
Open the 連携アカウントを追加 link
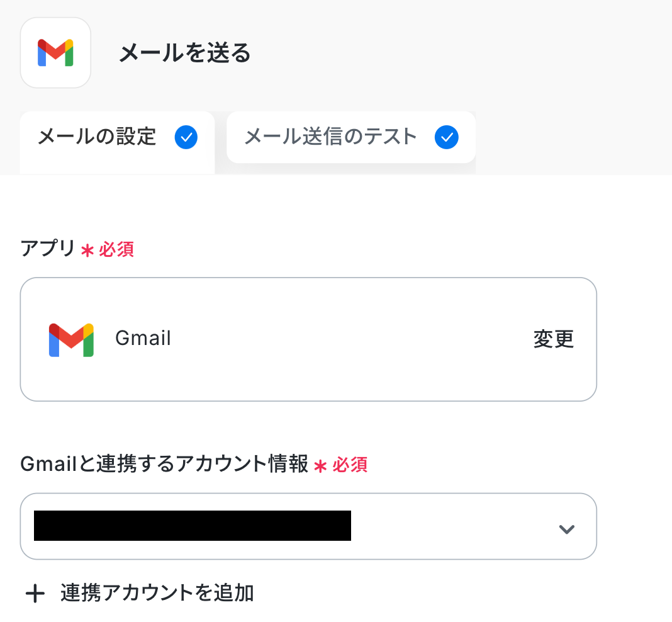pos(157,593)
